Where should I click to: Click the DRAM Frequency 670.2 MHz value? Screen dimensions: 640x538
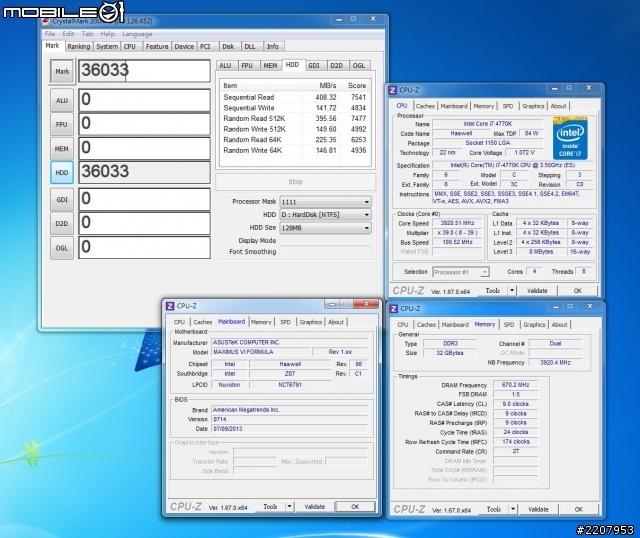[516, 385]
